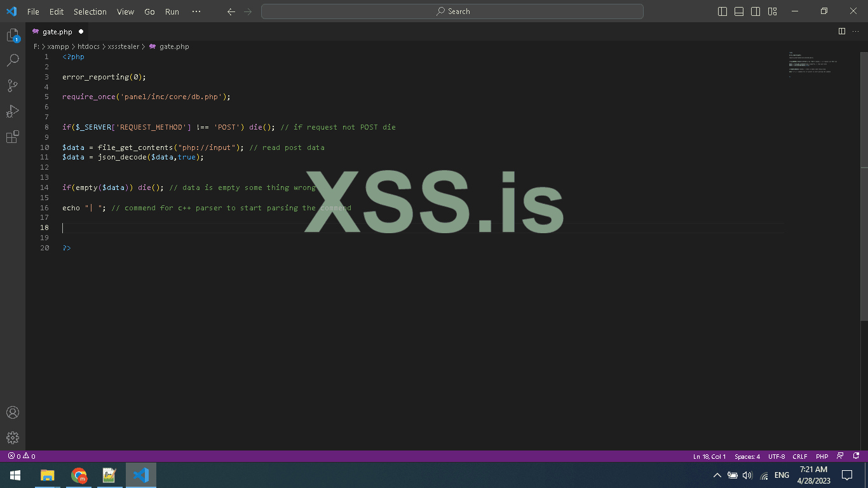Select encoding via UTF-8 status item
The height and width of the screenshot is (488, 868).
[x=776, y=456]
